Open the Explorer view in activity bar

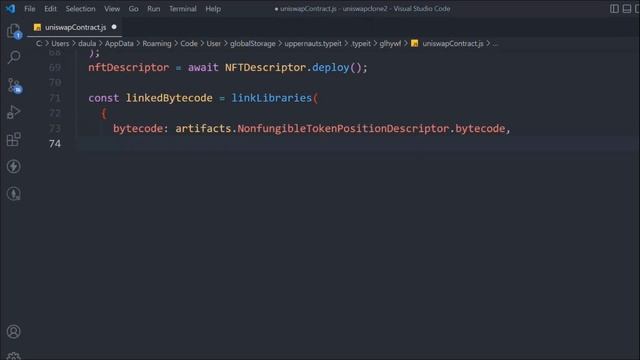tap(13, 31)
